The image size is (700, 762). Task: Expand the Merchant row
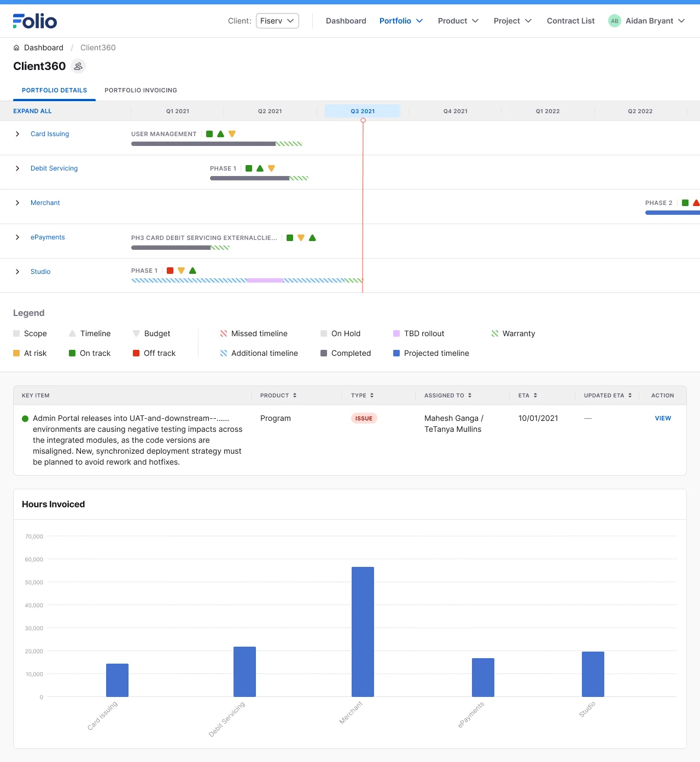(17, 203)
